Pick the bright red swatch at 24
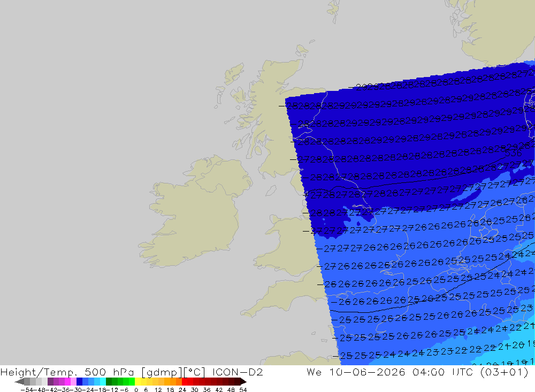 point(185,381)
